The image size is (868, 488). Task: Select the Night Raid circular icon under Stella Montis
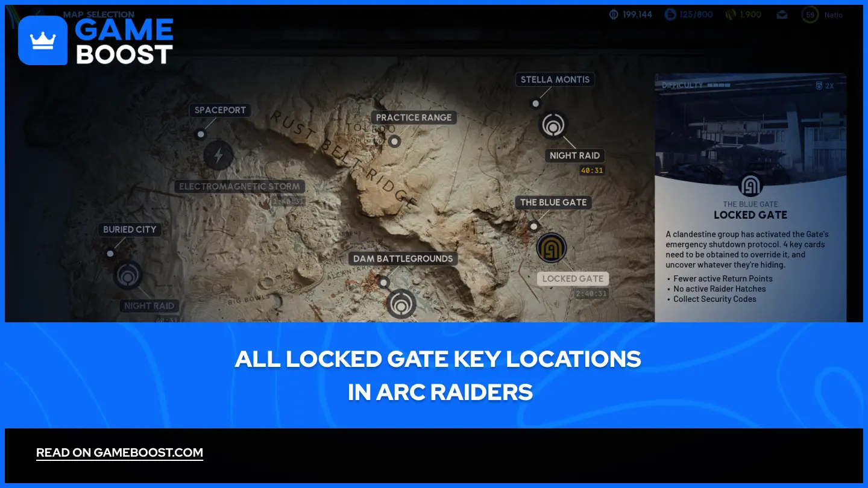pos(553,125)
